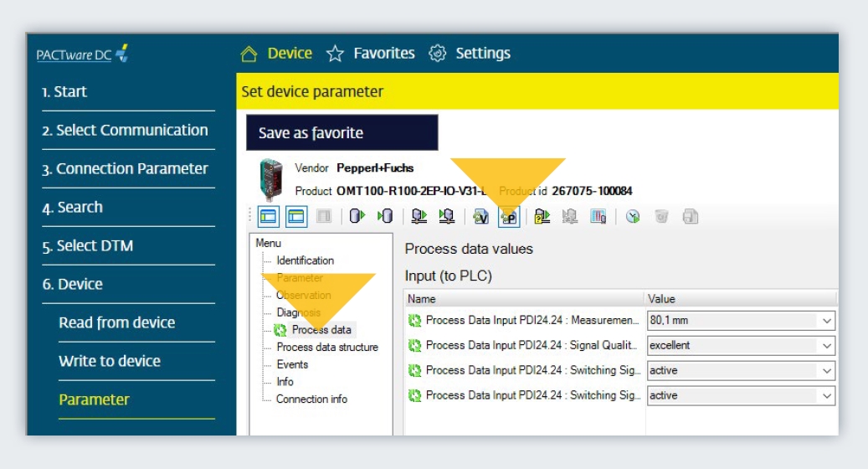Go to 5. Select DTM step
This screenshot has height=469, width=868.
coord(88,245)
